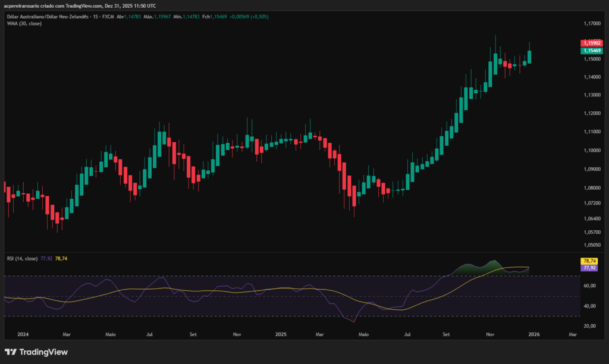Click the red 1,15902 price tag
This screenshot has width=609, height=364.
pyautogui.click(x=591, y=43)
